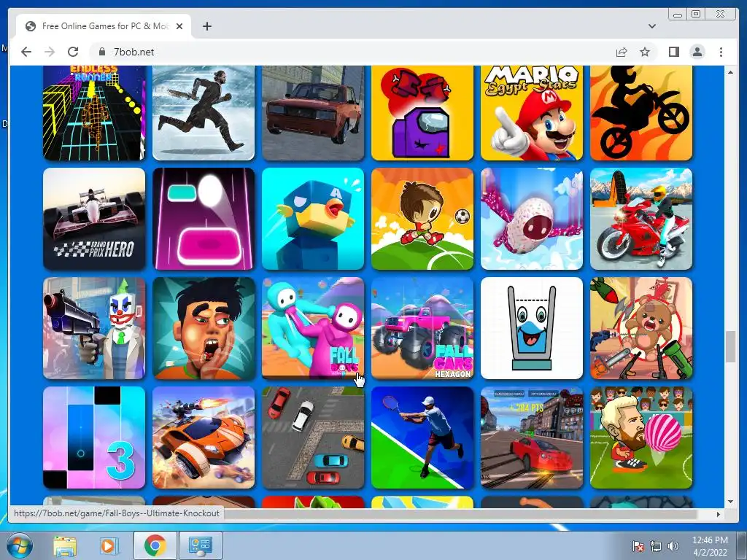
Task: Open the running man in snow game
Action: (204, 113)
